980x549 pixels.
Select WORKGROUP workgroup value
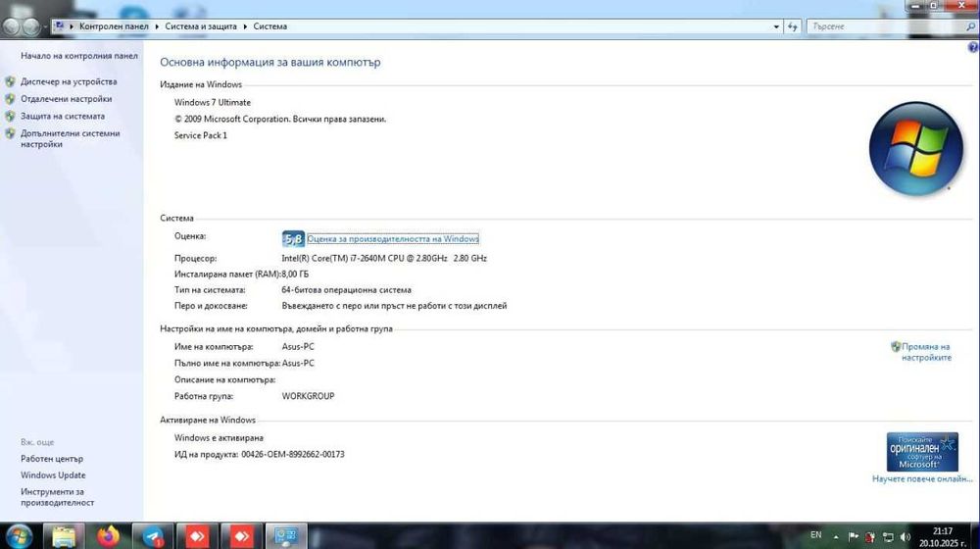308,396
